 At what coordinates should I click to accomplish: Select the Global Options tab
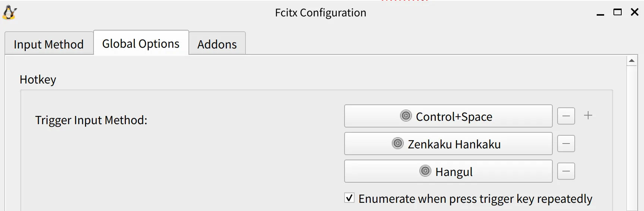141,44
